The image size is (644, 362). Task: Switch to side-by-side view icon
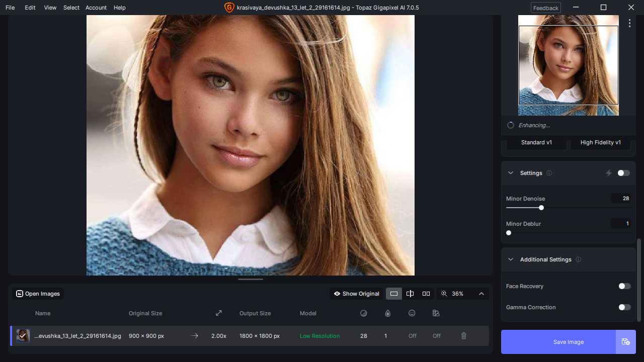click(426, 294)
